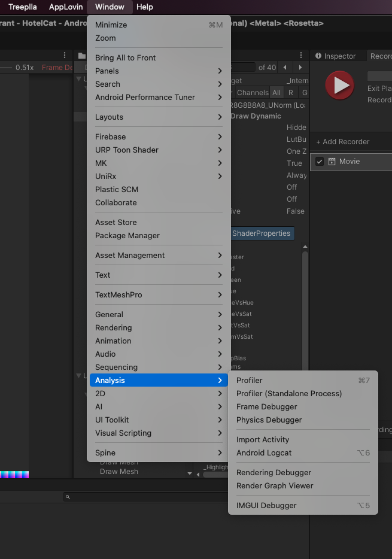This screenshot has height=559, width=392.
Task: Switch to the Inspector tab
Action: pos(336,56)
